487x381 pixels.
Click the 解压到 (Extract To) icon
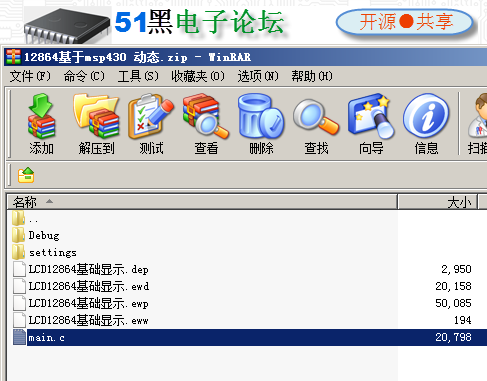point(96,116)
